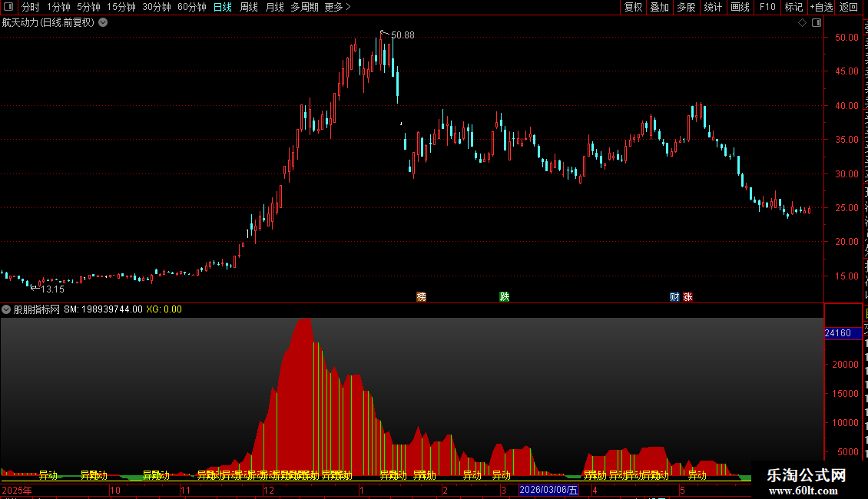This screenshot has height=499, width=868.
Task: Click the XG: 0.00 readout
Action: tap(164, 309)
